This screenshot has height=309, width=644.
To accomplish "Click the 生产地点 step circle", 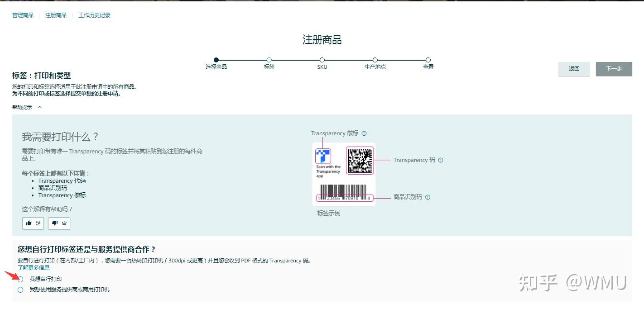I will pyautogui.click(x=375, y=60).
